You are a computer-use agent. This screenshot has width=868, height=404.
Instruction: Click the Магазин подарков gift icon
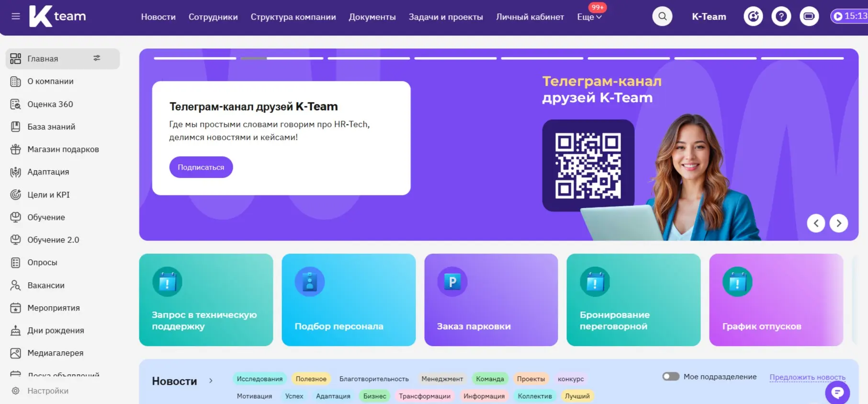tap(16, 149)
